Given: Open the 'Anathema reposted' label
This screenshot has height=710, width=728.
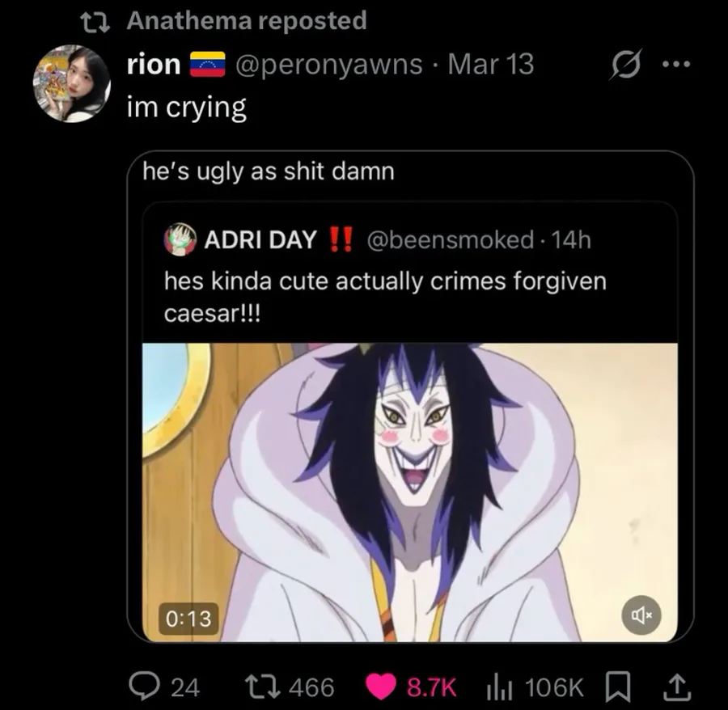Looking at the screenshot, I should [247, 21].
